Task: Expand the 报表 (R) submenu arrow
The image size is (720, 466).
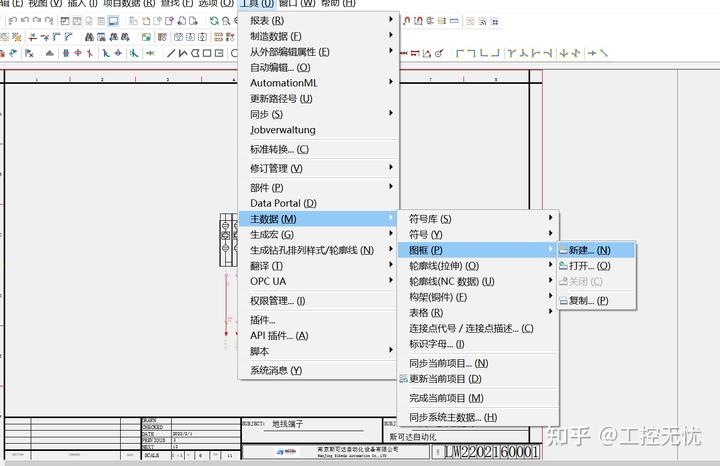Action: [x=391, y=19]
